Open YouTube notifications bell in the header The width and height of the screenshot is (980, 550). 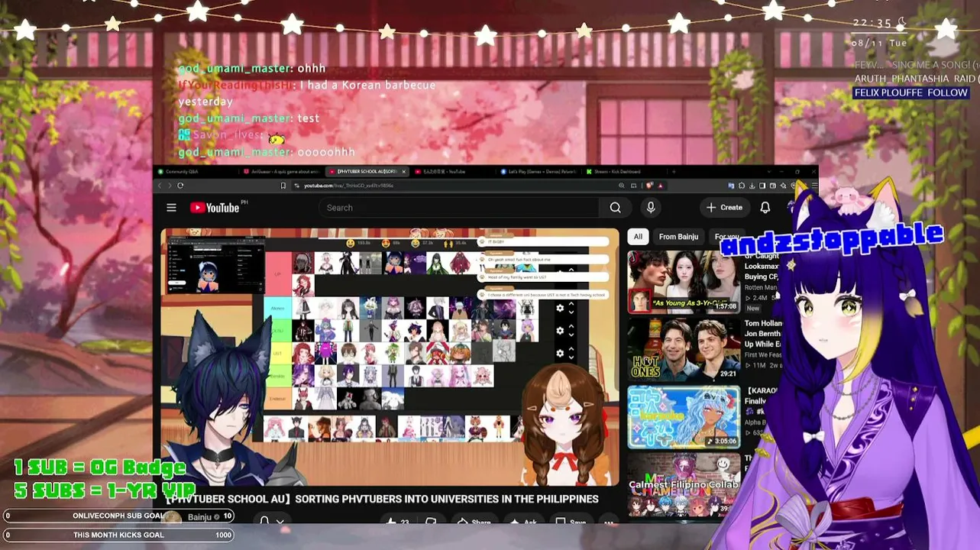(765, 208)
